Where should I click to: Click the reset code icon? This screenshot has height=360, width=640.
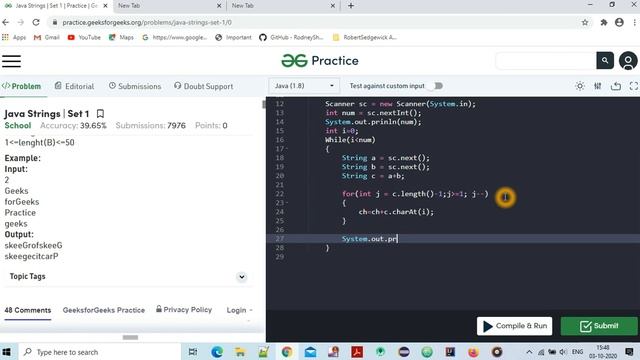616,86
